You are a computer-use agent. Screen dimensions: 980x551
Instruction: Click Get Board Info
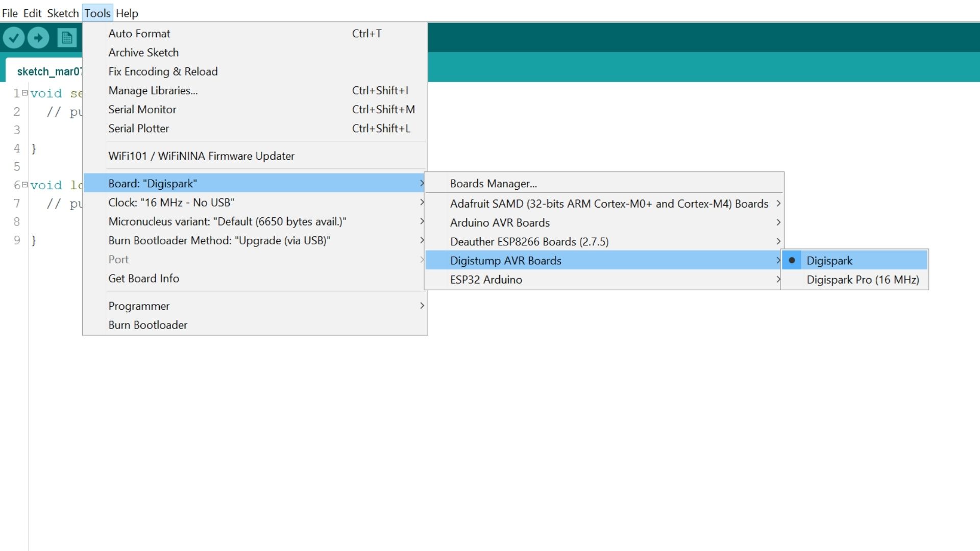pos(255,279)
